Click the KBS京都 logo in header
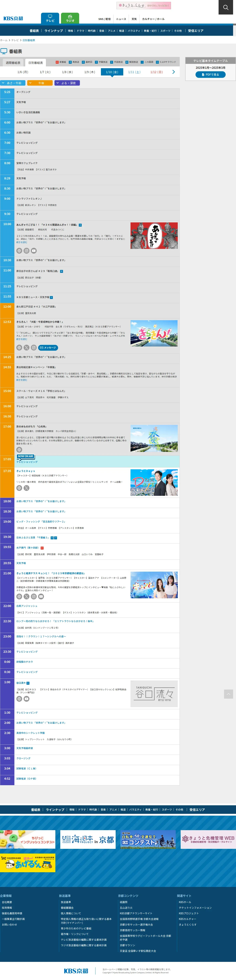236x980 pixels. click(13, 18)
